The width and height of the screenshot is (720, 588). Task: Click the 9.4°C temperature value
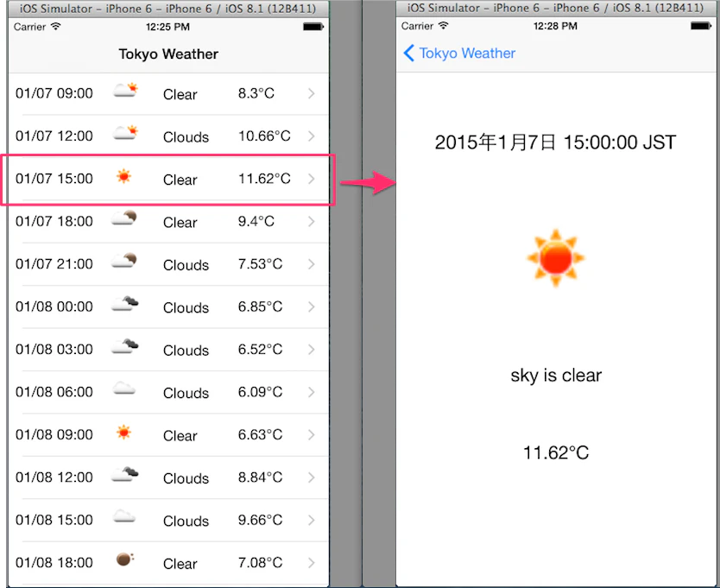pos(256,221)
